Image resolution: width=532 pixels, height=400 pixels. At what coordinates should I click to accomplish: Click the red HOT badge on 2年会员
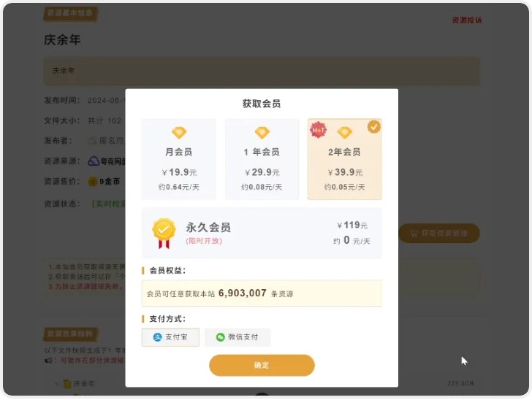click(318, 130)
